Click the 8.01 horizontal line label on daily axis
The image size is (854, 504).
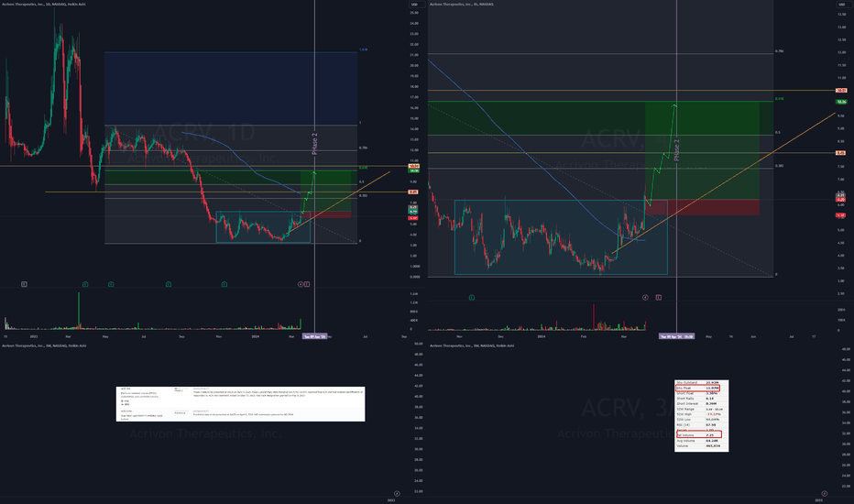(x=413, y=192)
